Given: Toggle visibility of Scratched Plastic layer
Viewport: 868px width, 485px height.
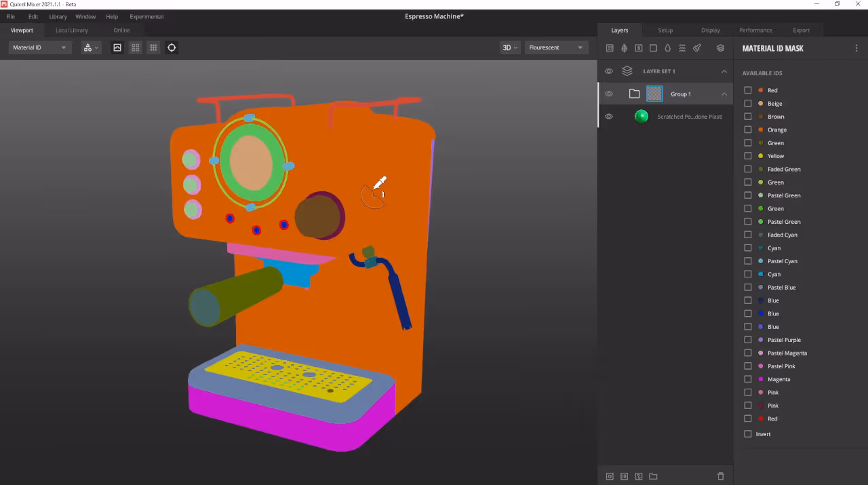Looking at the screenshot, I should [608, 116].
